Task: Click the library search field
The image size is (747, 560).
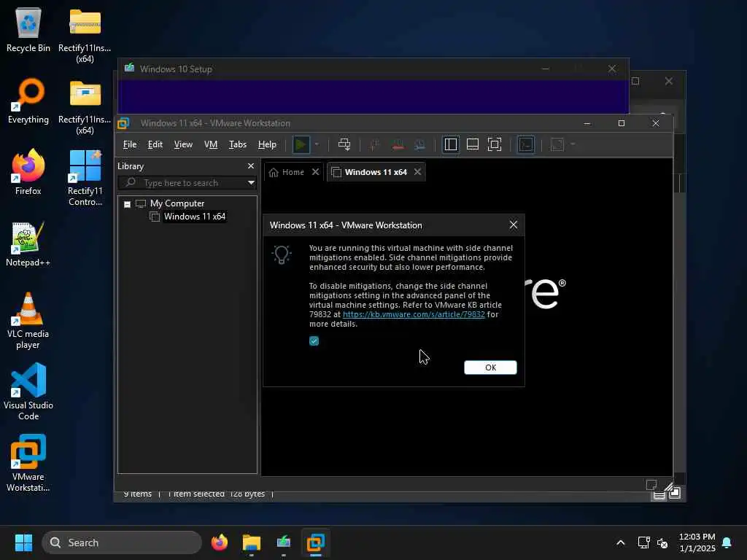Action: tap(183, 183)
